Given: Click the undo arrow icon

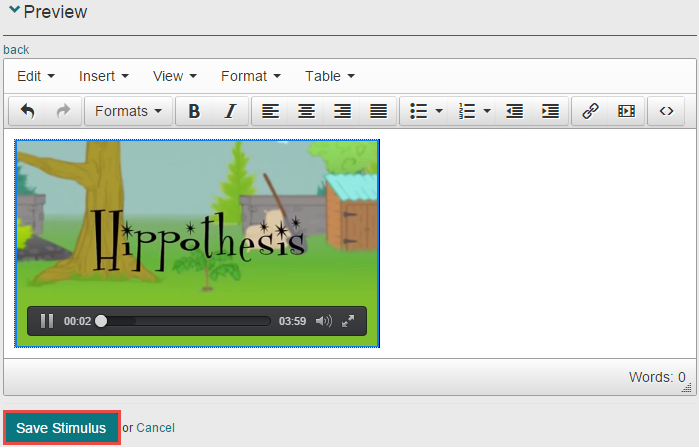Looking at the screenshot, I should click(x=27, y=111).
